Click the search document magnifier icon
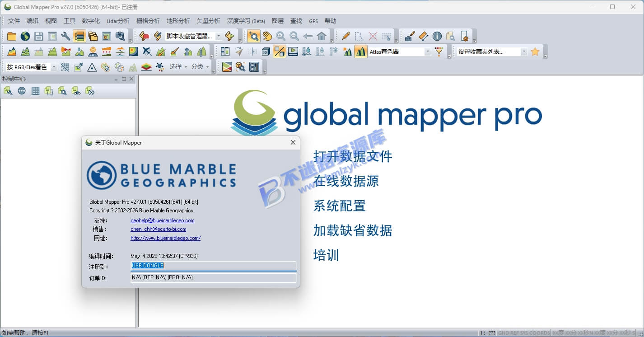The width and height of the screenshot is (644, 337). click(x=450, y=36)
